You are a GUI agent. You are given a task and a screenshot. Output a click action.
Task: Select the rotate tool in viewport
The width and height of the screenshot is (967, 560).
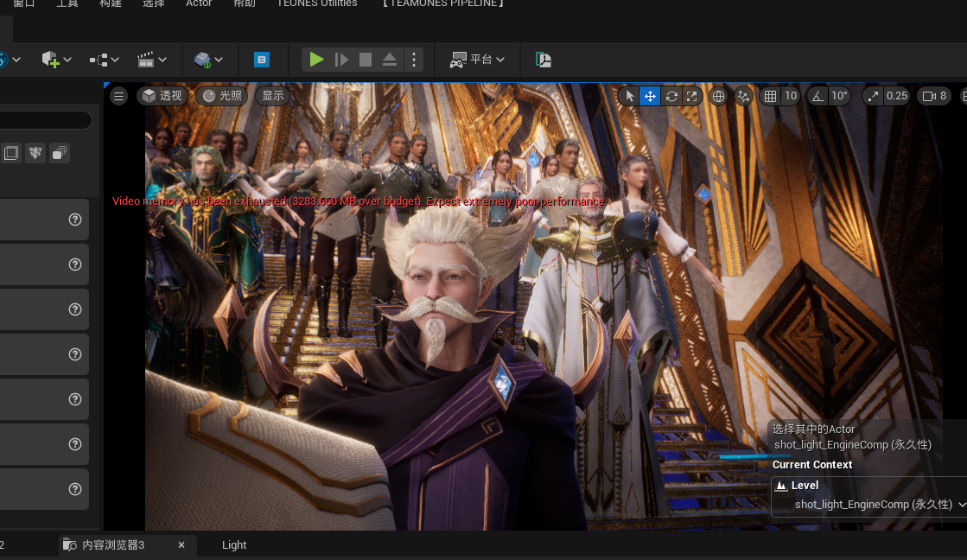tap(671, 96)
